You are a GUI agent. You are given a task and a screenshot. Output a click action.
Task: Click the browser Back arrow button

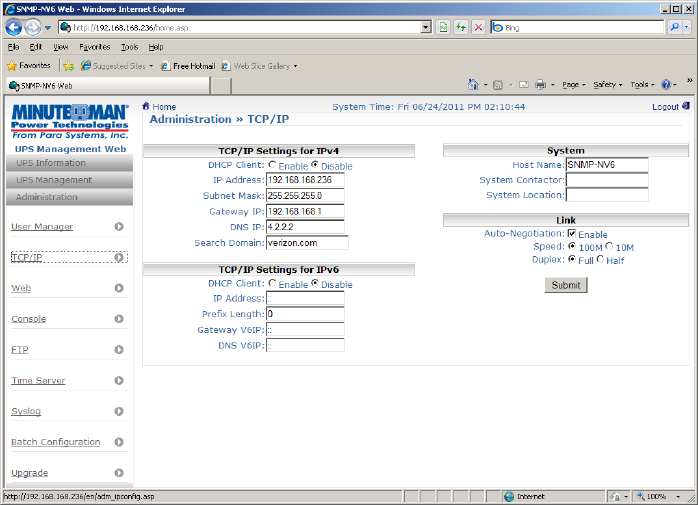point(13,28)
